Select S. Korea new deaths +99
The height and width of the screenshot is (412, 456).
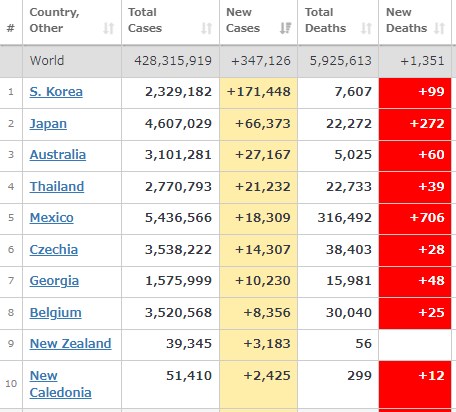tap(431, 92)
